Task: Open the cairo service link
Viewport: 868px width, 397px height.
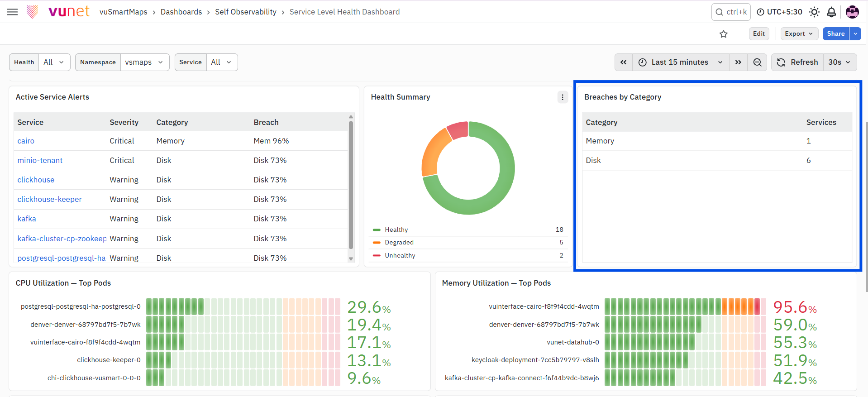Action: coord(26,141)
